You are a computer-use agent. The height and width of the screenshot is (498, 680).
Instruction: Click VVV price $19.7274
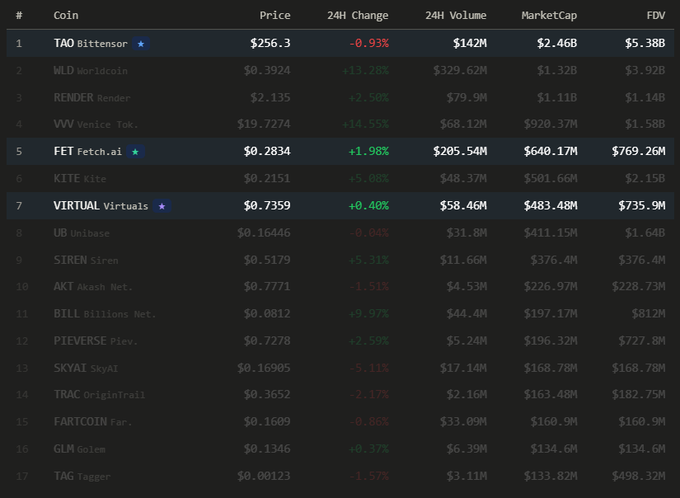click(264, 124)
